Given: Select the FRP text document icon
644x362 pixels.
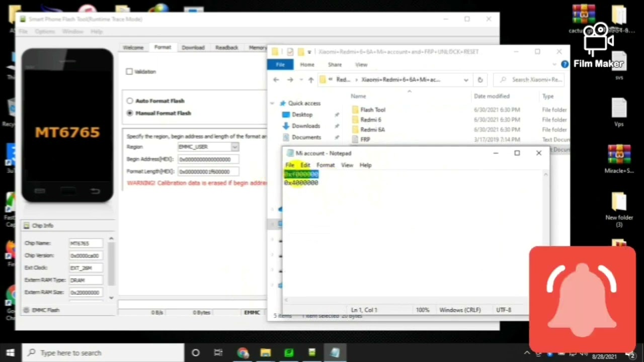Looking at the screenshot, I should (355, 139).
